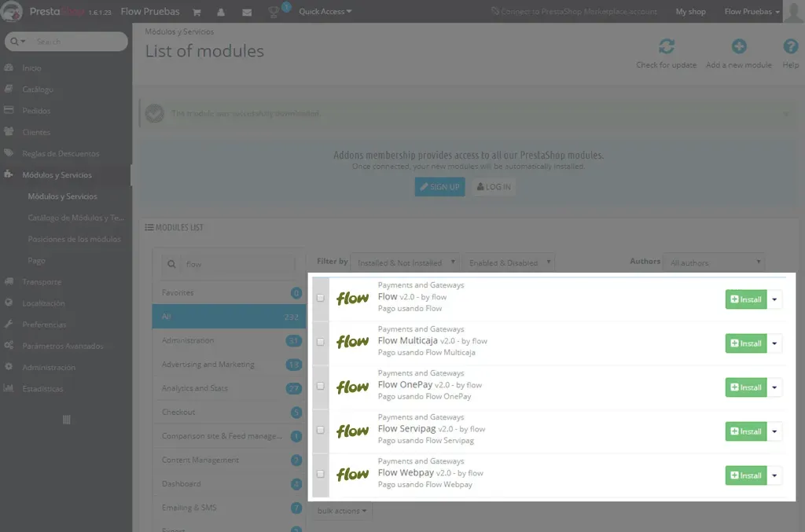Click the Flow Multicaja module logo
Viewport: 805px width, 532px height.
tap(353, 342)
